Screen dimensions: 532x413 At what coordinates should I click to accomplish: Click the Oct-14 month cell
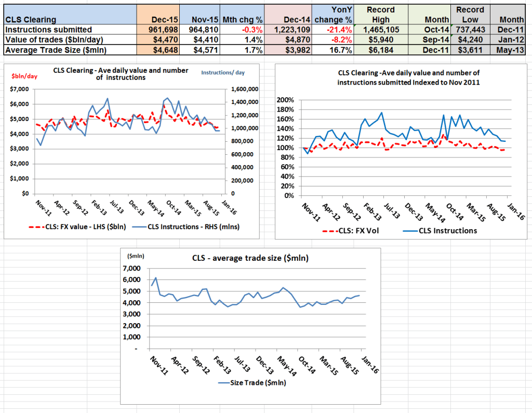tap(429, 30)
